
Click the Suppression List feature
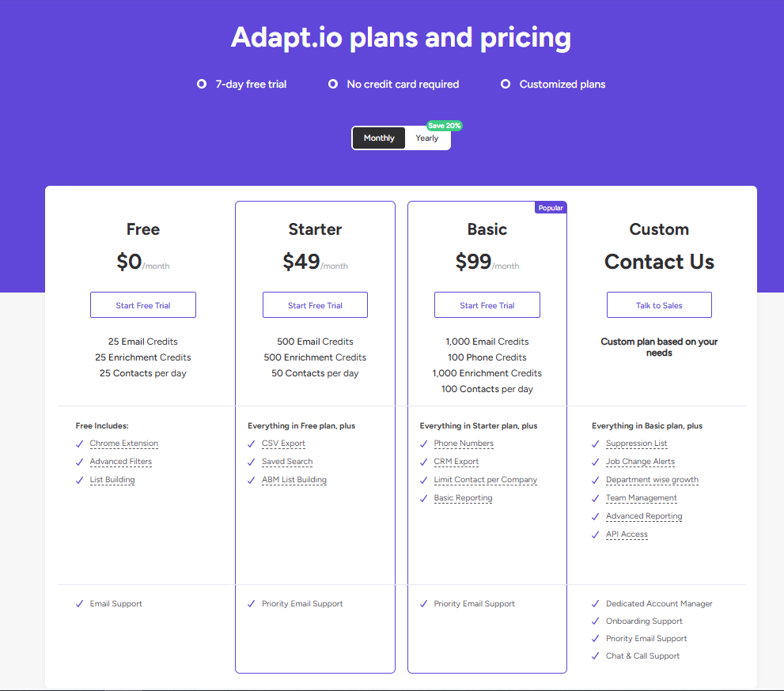637,444
